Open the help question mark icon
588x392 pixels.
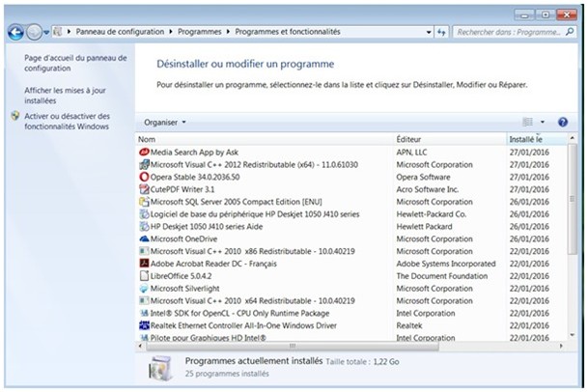pyautogui.click(x=563, y=123)
